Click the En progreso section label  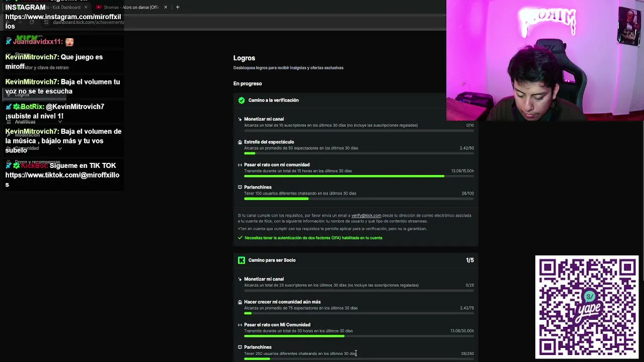click(248, 83)
